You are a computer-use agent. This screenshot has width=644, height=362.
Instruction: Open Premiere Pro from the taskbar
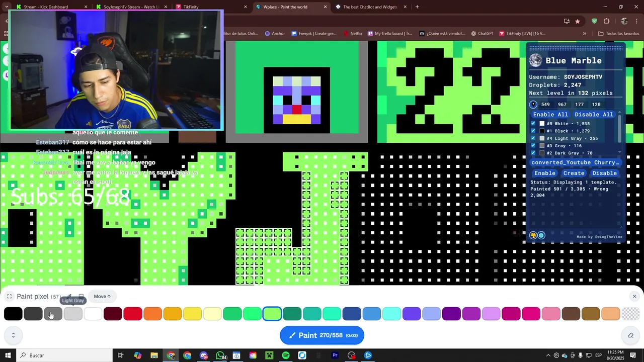pyautogui.click(x=335, y=355)
